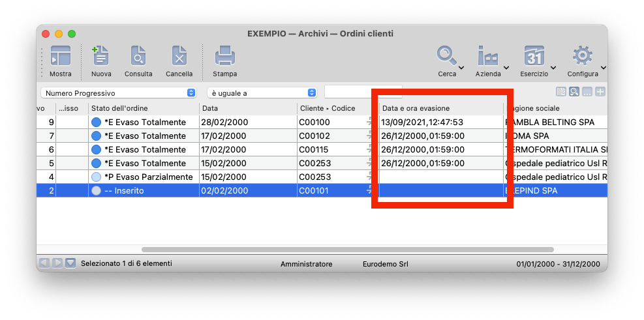Click the Cancella delete icon
Screen dimensions: 644x320
tap(179, 57)
